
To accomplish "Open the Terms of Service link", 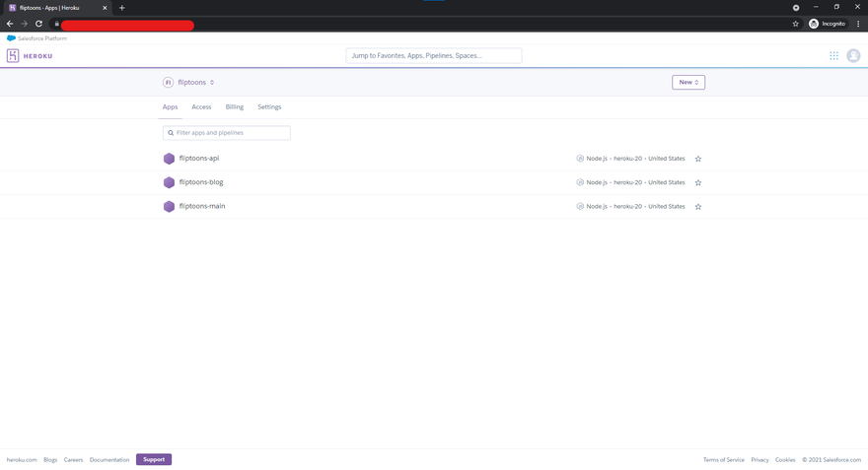I will [724, 459].
